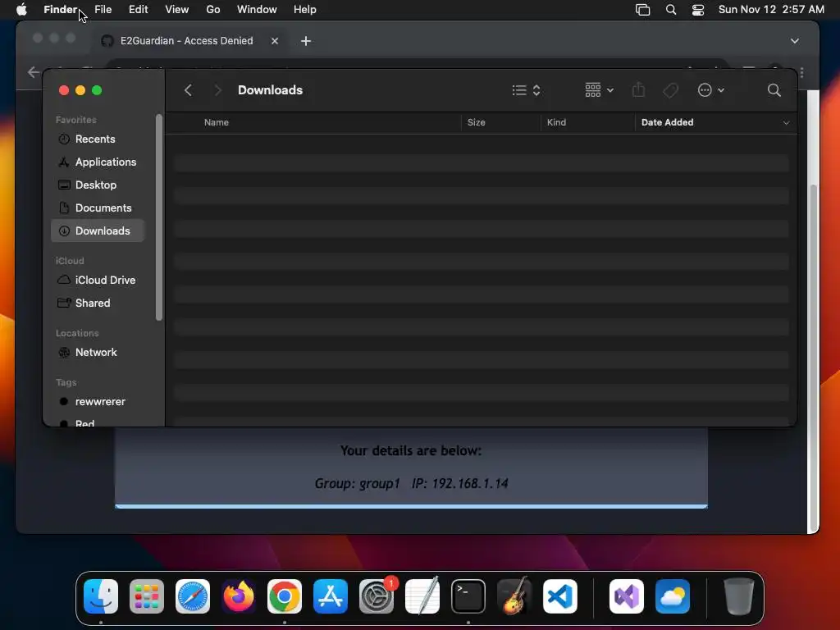The height and width of the screenshot is (630, 840).
Task: Open the File menu
Action: pos(103,9)
